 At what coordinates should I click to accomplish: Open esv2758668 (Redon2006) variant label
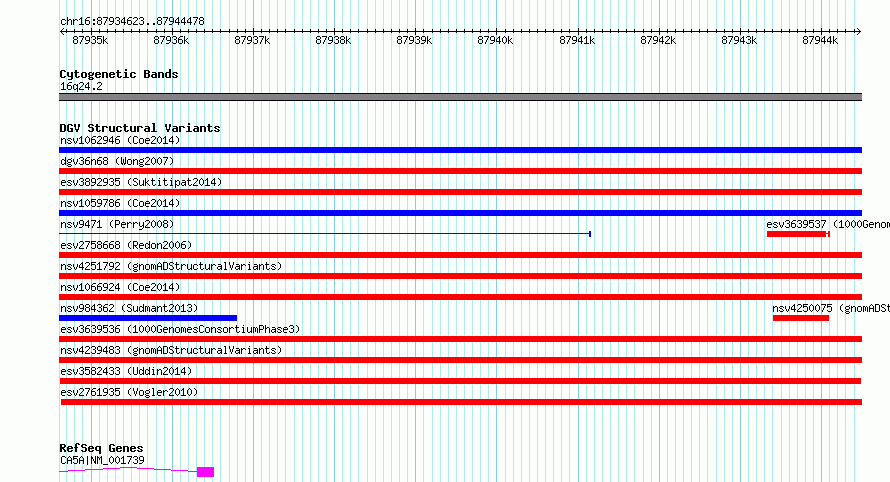126,245
